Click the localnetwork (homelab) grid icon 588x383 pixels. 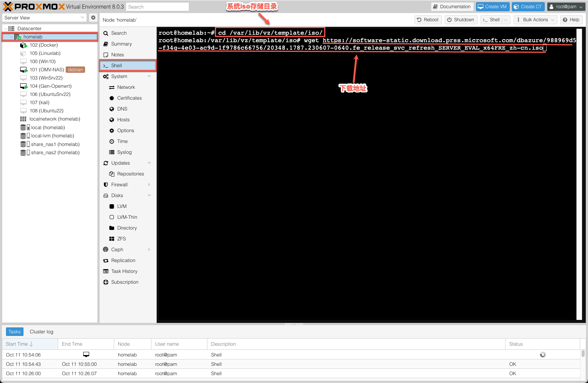(23, 119)
